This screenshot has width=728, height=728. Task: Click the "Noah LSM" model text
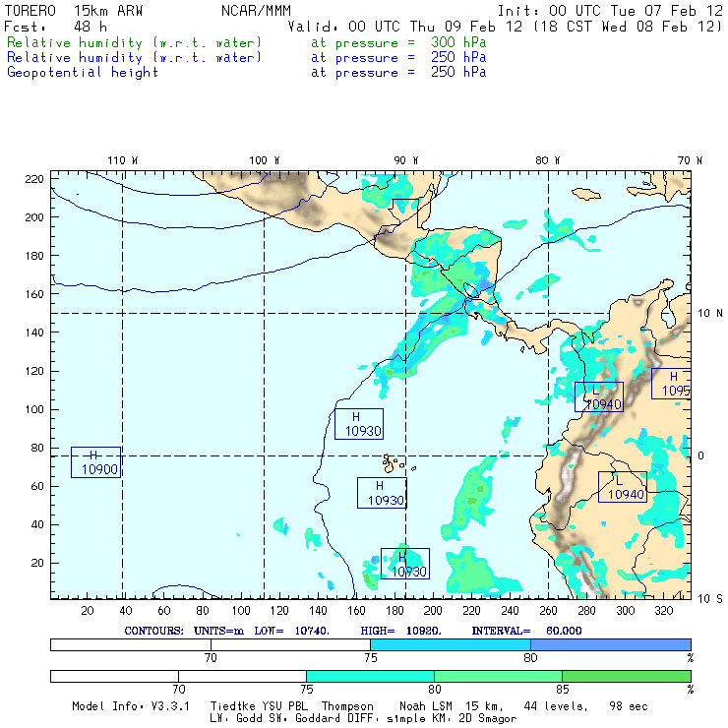[x=426, y=706]
